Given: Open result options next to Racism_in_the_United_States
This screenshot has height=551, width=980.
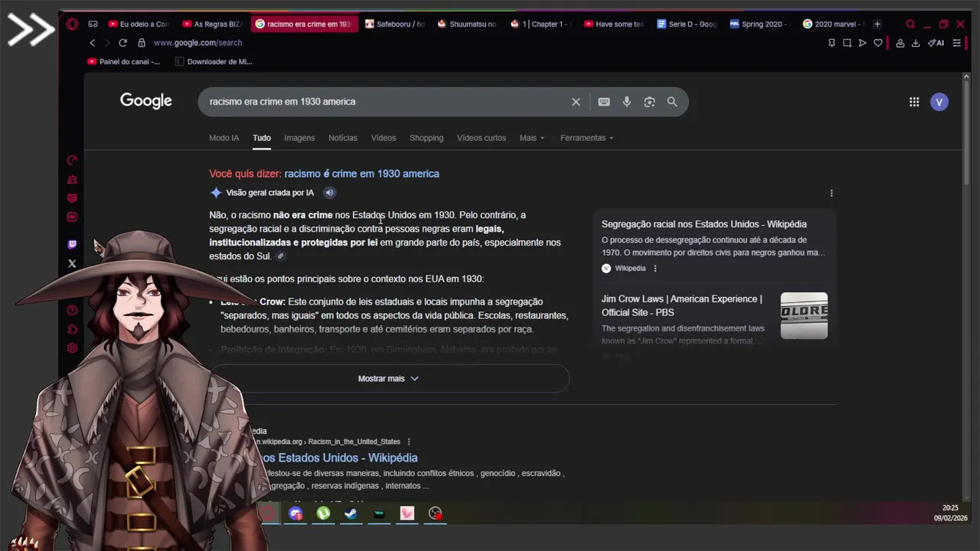Looking at the screenshot, I should point(409,442).
